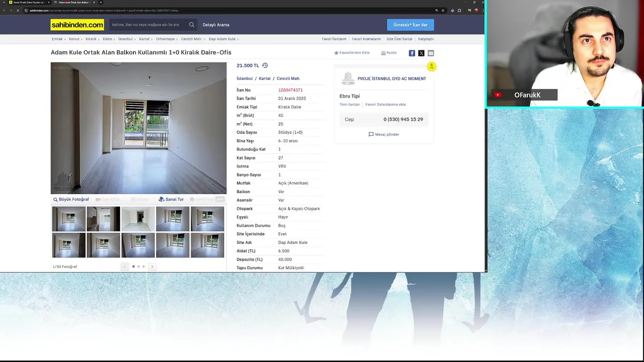Open a new browser tab
Screen dimensions: 644x362
tap(101, 3)
